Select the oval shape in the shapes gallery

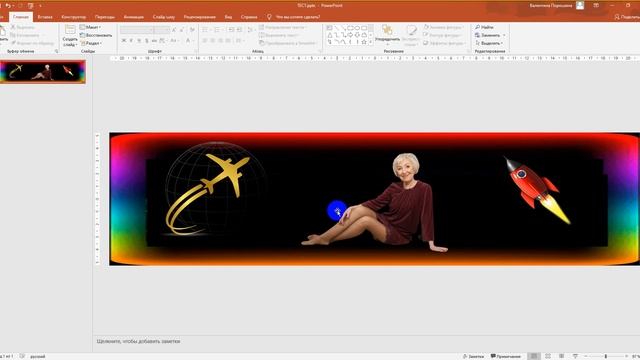pos(357,28)
